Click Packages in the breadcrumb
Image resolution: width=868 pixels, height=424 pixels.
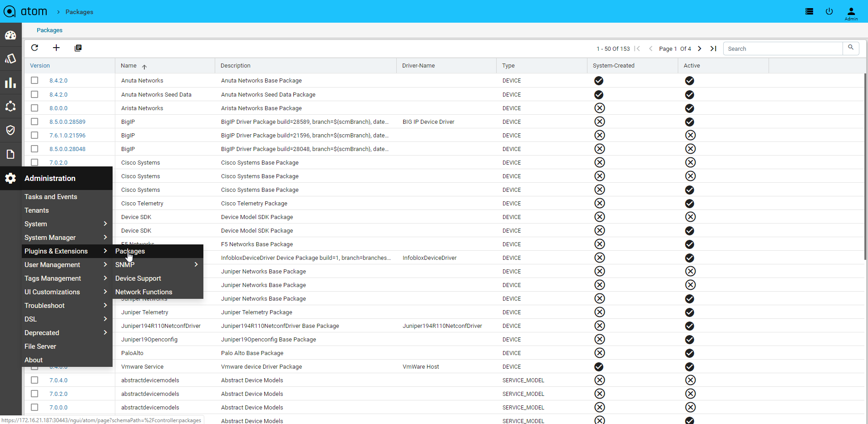coord(79,12)
